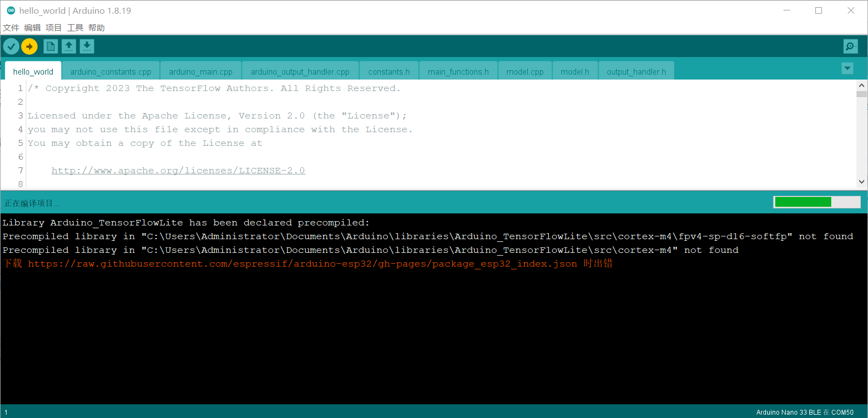The height and width of the screenshot is (418, 868).
Task: Click the Arduino logo in title bar
Action: click(10, 10)
